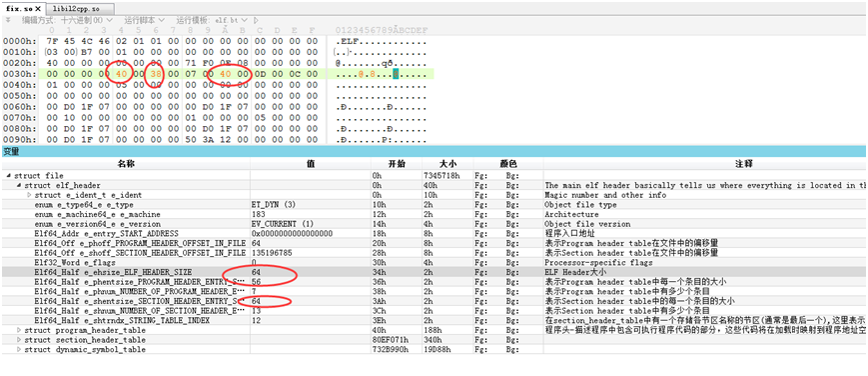This screenshot has height=376, width=868.
Task: Click the Bg: color cell of struct file
Action: pyautogui.click(x=512, y=176)
